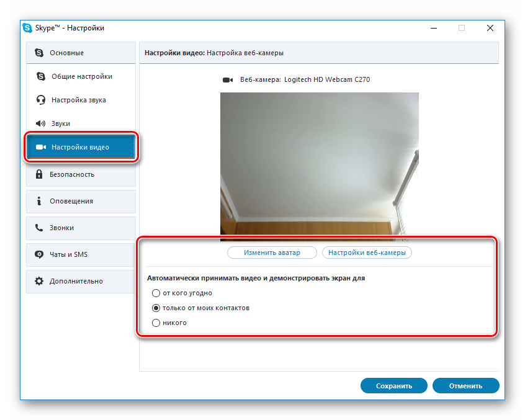Close the Skype settings window
The image size is (525, 420).
(x=490, y=28)
